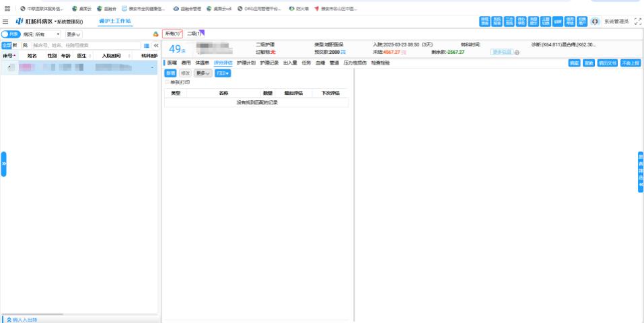
Task: Open the hamburger main menu
Action: [5, 22]
